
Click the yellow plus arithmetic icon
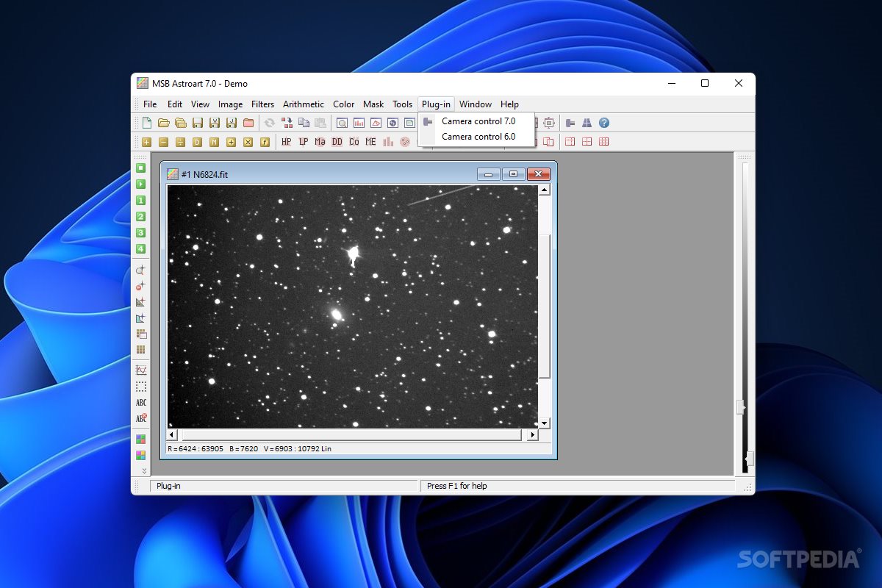147,142
